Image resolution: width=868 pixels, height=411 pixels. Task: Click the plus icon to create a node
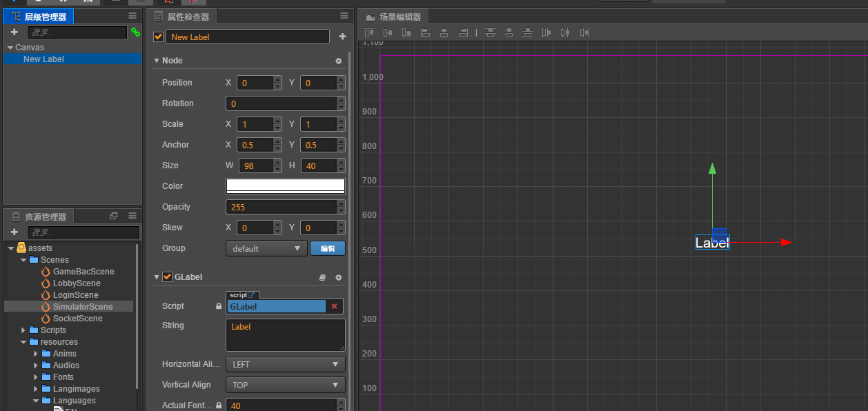pyautogui.click(x=14, y=32)
